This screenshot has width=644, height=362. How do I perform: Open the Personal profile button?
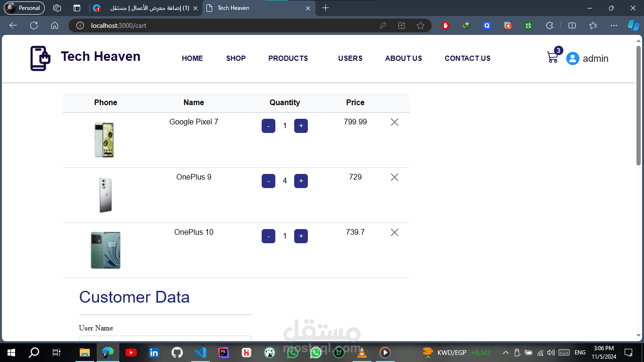25,8
